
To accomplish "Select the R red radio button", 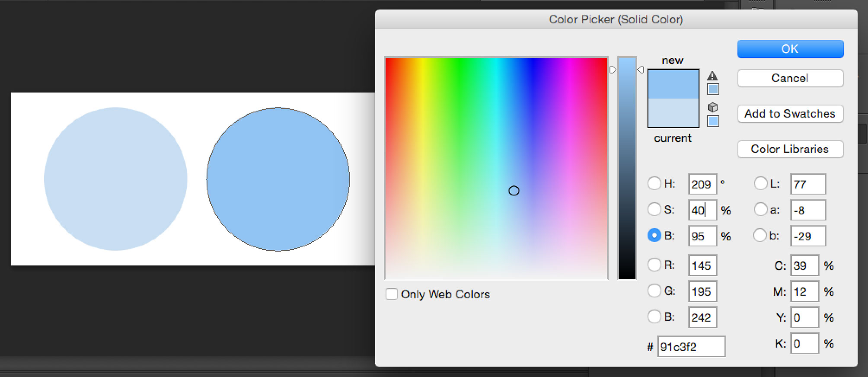I will pos(654,265).
